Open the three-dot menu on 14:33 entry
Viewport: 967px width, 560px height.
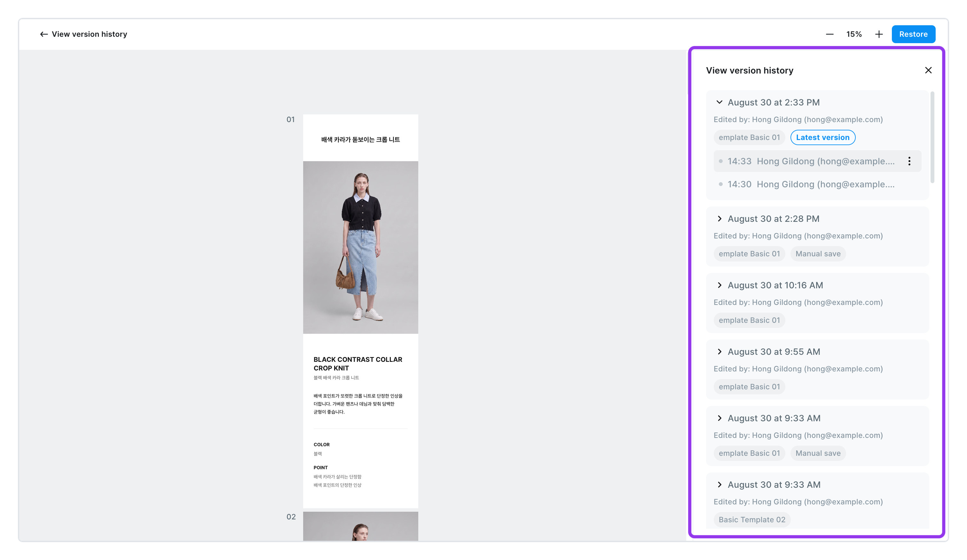909,161
